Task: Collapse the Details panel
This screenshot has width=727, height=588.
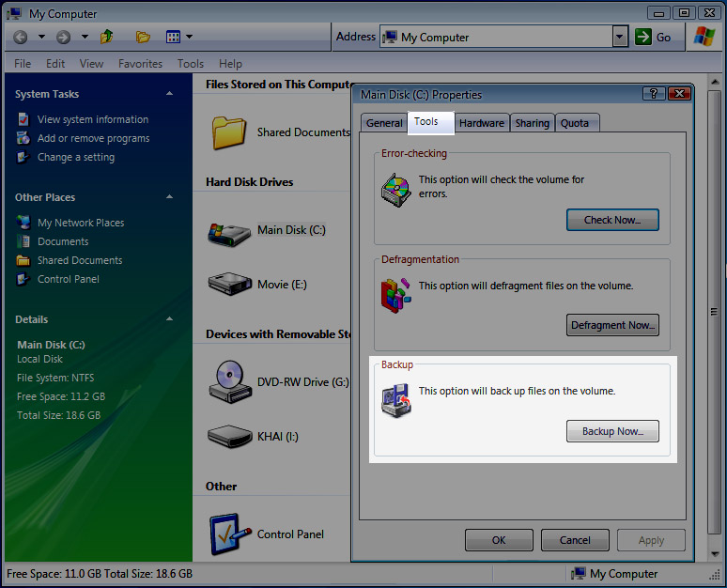Action: coord(170,319)
